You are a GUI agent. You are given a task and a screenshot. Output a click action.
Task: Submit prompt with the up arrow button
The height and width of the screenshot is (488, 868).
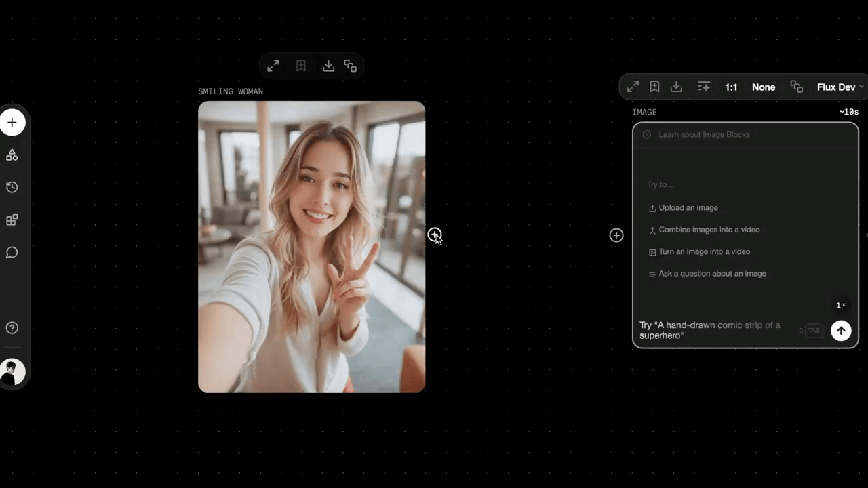coord(841,331)
